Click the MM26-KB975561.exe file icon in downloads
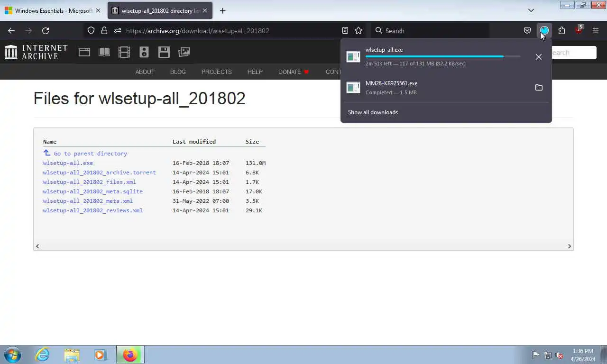The width and height of the screenshot is (607, 364). coord(353,87)
